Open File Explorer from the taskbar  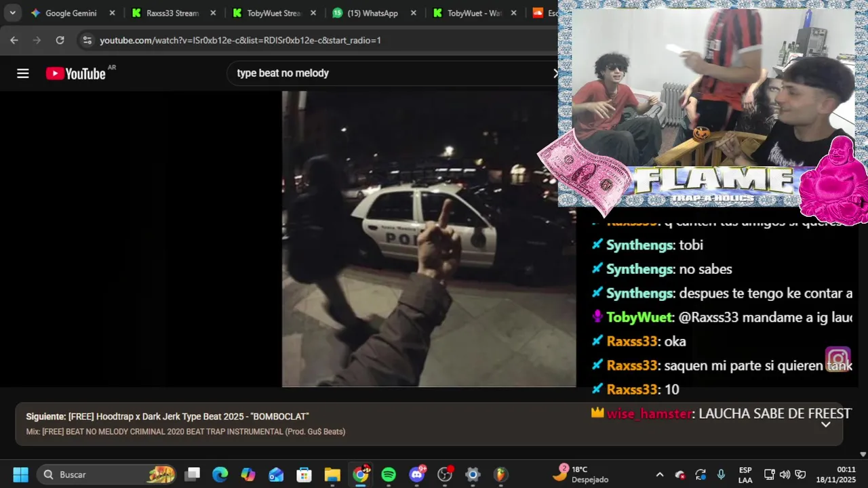pos(332,474)
